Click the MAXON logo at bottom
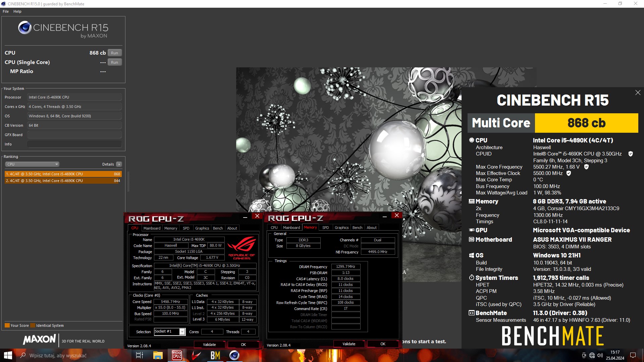Viewport: 644px width, 362px height. tap(39, 340)
